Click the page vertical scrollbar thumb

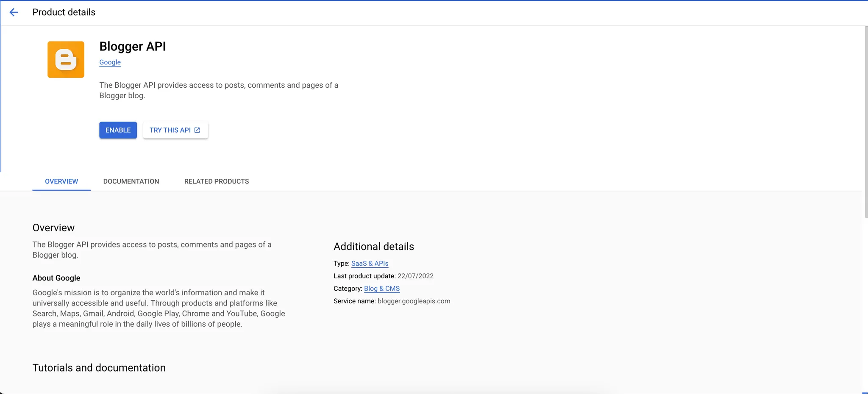coord(866,122)
